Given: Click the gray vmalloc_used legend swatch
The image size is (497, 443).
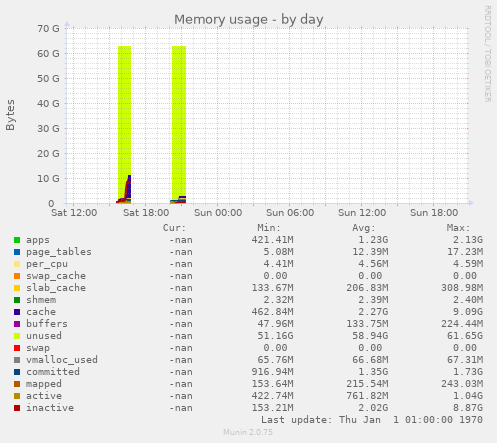Looking at the screenshot, I should [x=17, y=360].
